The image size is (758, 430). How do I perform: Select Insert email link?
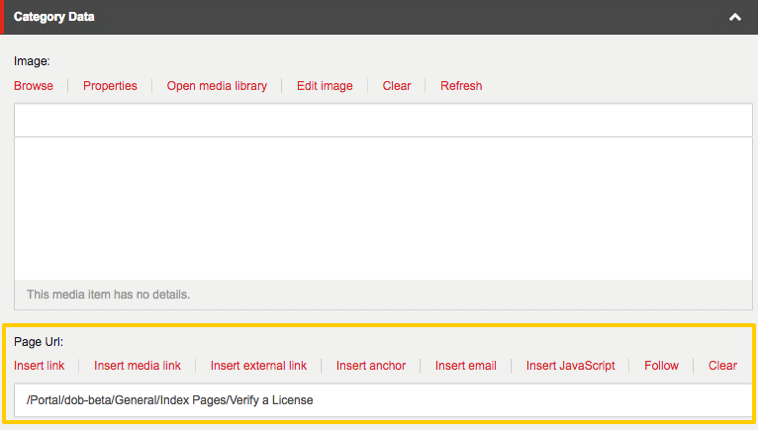click(x=466, y=366)
